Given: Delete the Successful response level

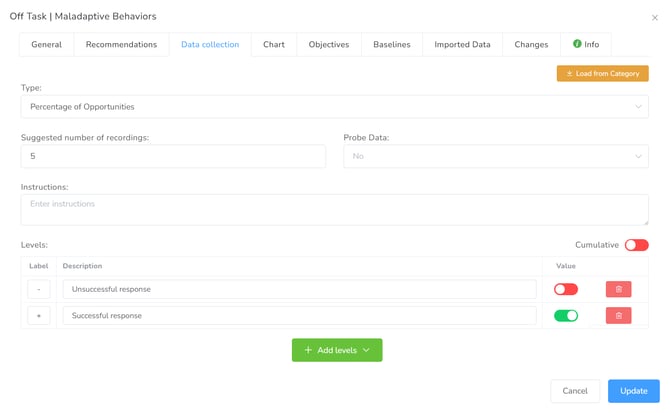Looking at the screenshot, I should [x=618, y=315].
